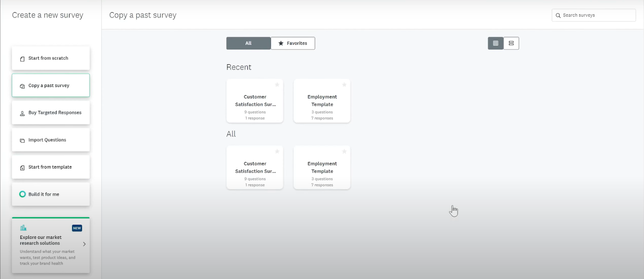Star the Customer Satisfaction card under All
This screenshot has height=279, width=644.
[x=277, y=151]
